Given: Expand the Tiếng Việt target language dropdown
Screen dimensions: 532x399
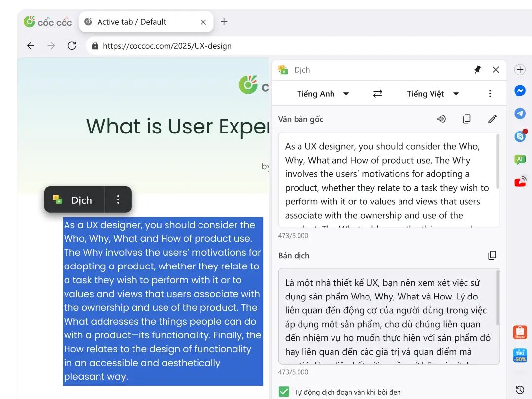Looking at the screenshot, I should pyautogui.click(x=433, y=94).
